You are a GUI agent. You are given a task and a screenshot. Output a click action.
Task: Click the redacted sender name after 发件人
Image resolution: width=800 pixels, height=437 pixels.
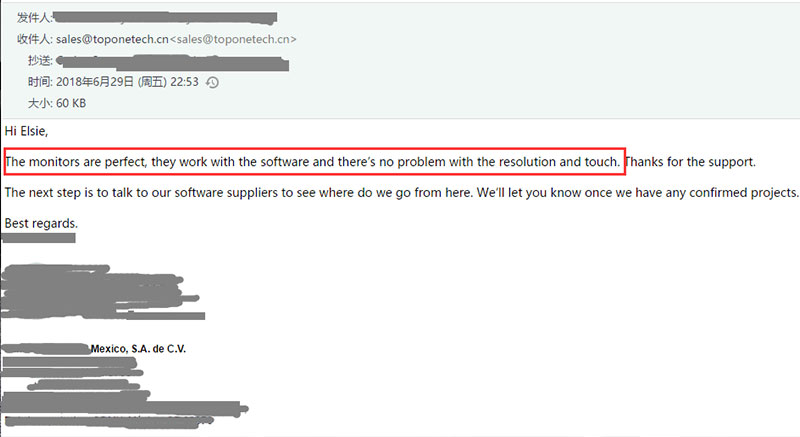tap(165, 17)
